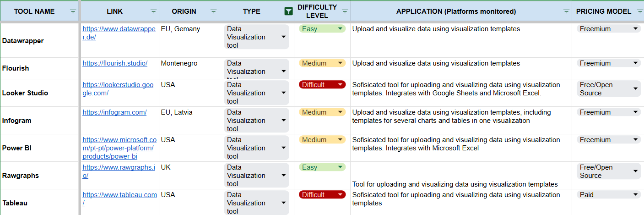644x215 pixels.
Task: Open filter menu for LINK column
Action: (x=153, y=11)
